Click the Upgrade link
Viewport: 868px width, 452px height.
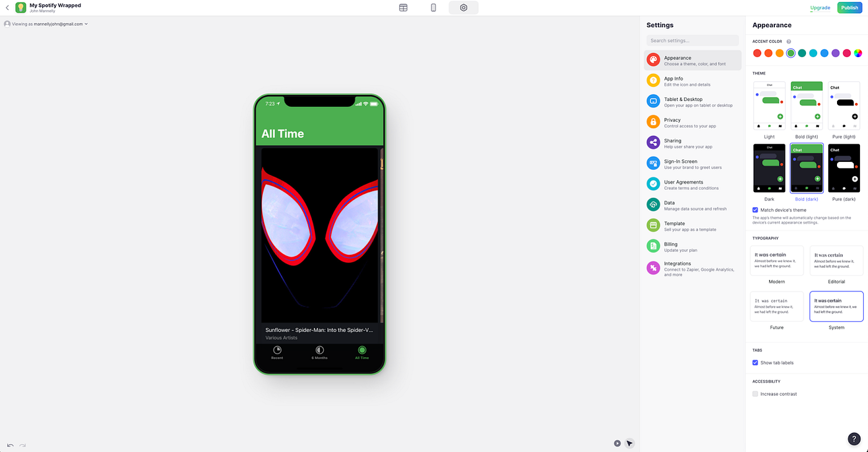point(820,7)
